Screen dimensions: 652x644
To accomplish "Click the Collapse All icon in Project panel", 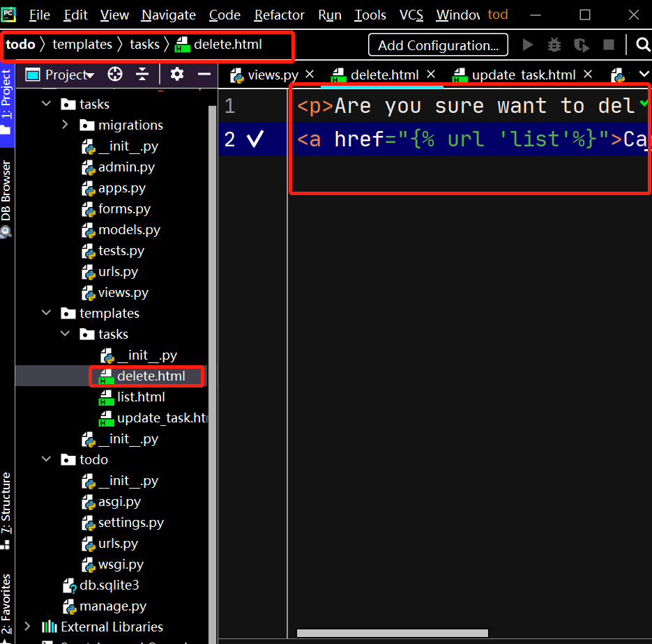I will click(142, 75).
